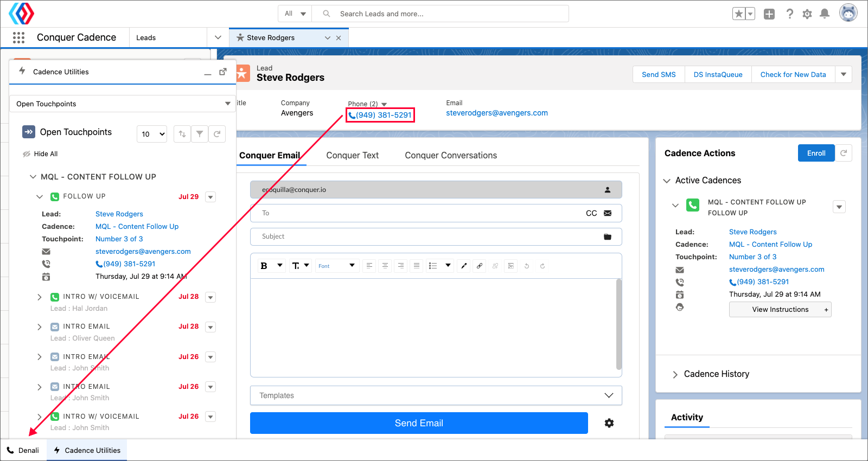Click the Send SMS button
Viewport: 868px width, 461px height.
tap(659, 74)
